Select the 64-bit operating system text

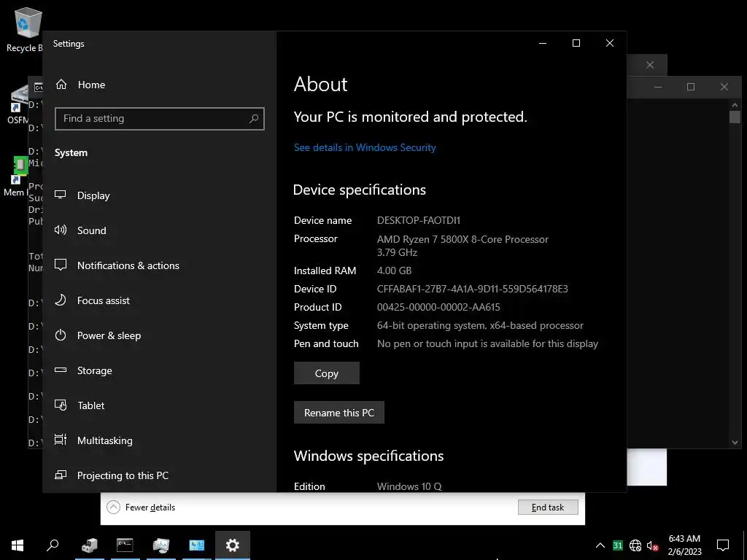[x=480, y=326]
